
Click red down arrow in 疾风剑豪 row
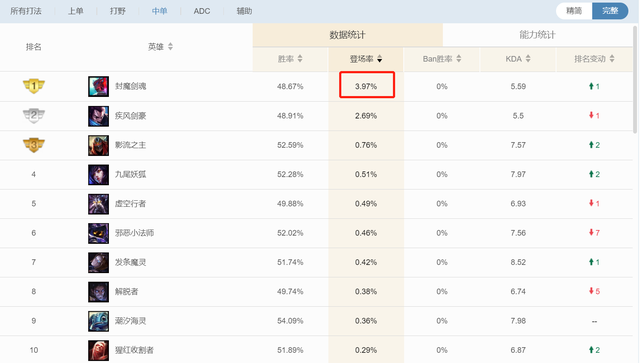click(591, 116)
